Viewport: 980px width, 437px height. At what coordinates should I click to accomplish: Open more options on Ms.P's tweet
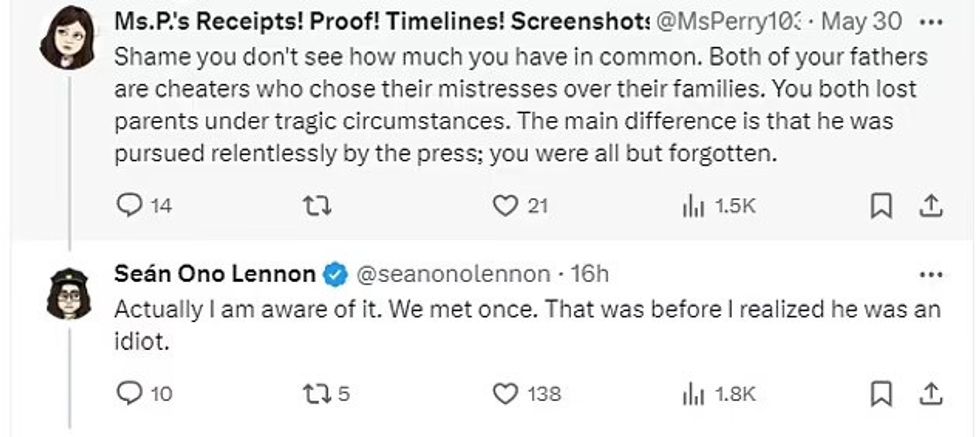929,20
